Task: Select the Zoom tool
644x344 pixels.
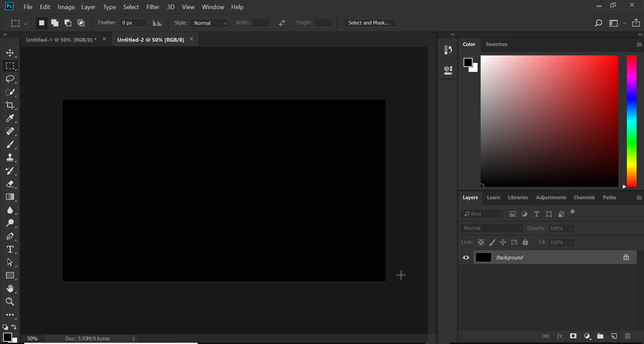Action: coord(10,302)
